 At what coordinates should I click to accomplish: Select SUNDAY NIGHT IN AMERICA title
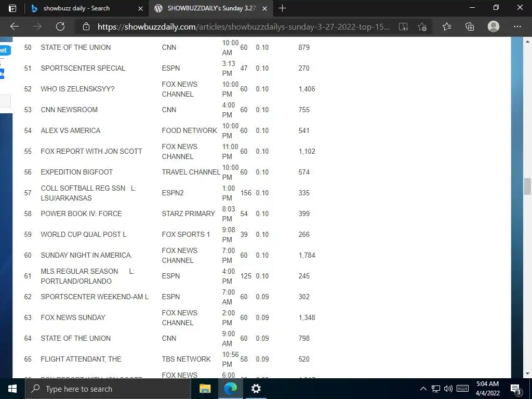[x=87, y=255]
